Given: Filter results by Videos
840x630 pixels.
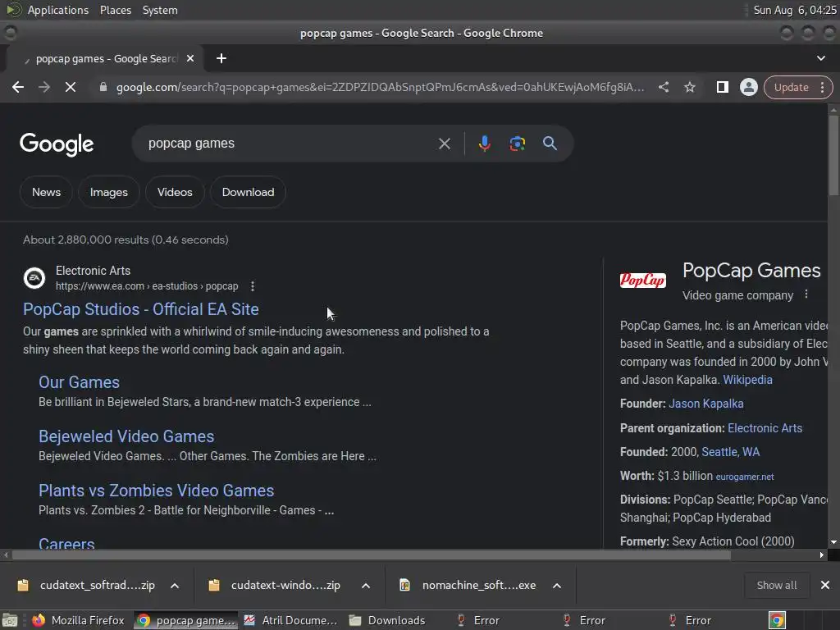Looking at the screenshot, I should tap(175, 192).
